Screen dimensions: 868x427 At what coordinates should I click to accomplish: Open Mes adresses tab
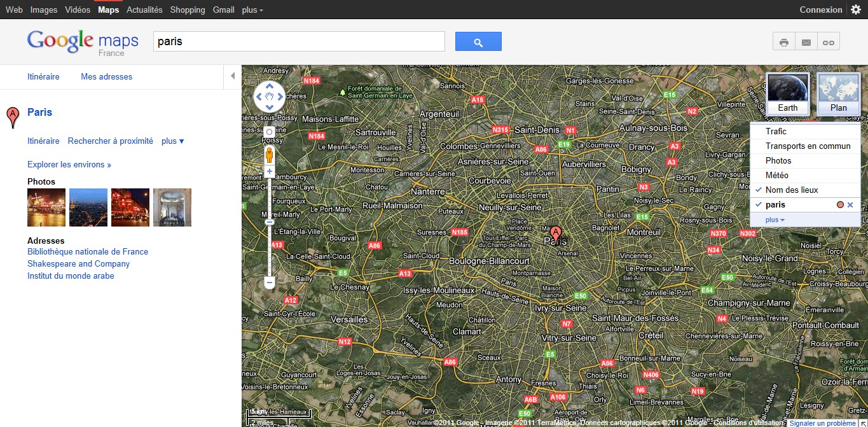point(106,76)
